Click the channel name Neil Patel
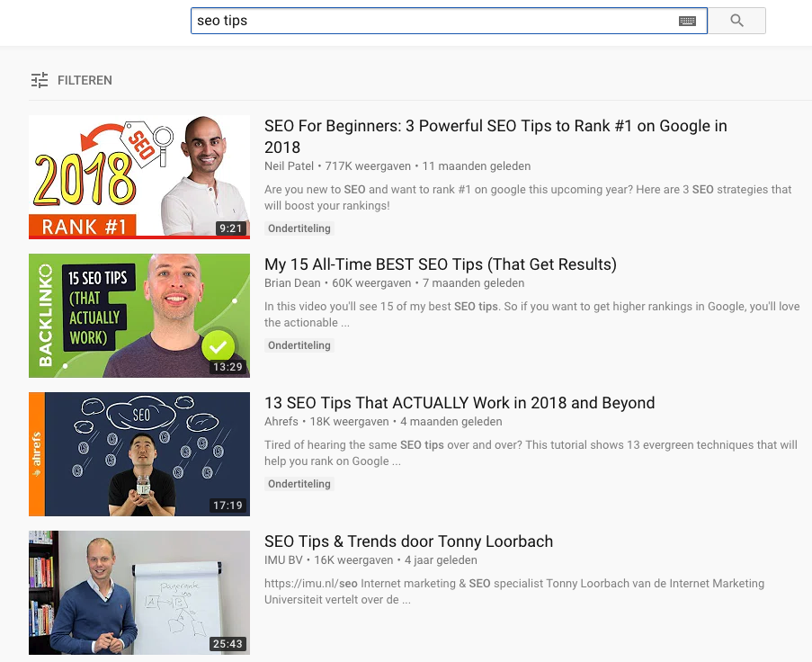The height and width of the screenshot is (662, 812). click(x=281, y=165)
